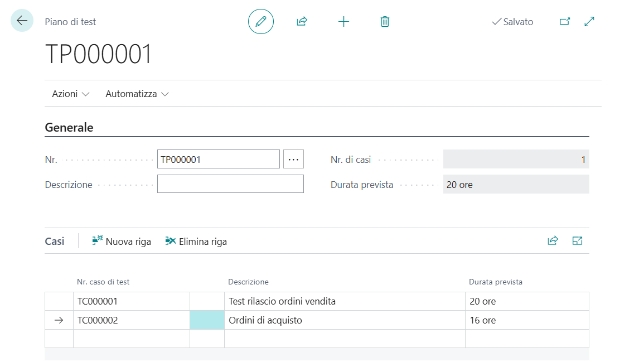Open page in new window icon
Image resolution: width=644 pixels, height=362 pixels.
coord(565,22)
